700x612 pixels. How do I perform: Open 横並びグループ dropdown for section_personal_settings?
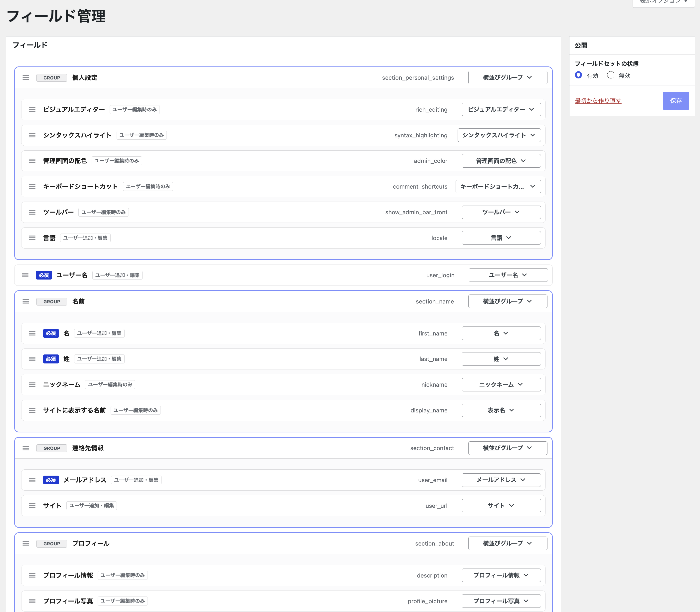coord(508,77)
